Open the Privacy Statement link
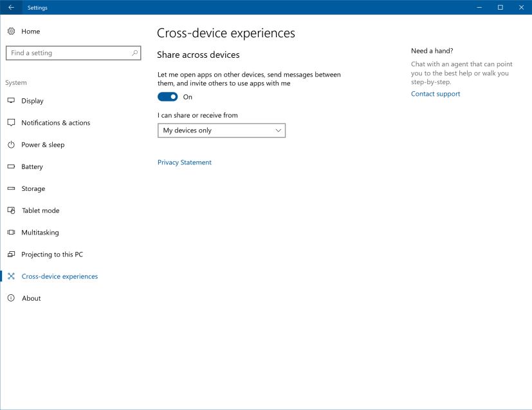The image size is (532, 410). coord(185,162)
